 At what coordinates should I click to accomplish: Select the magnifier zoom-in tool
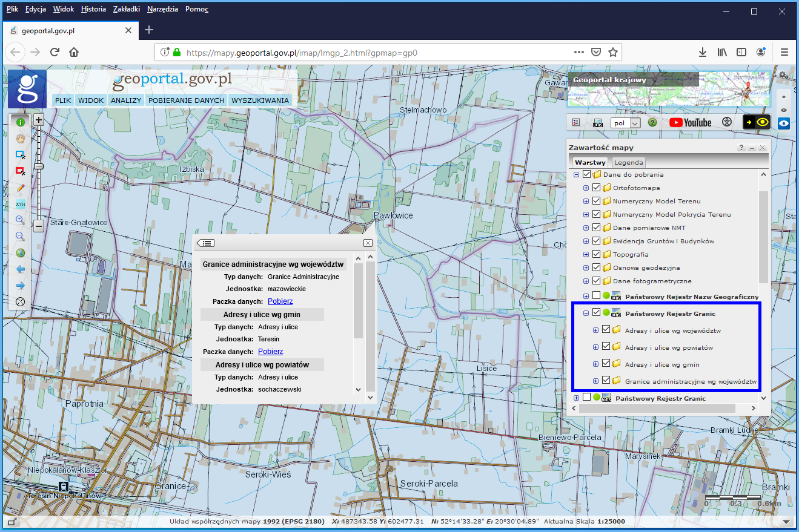pos(21,220)
